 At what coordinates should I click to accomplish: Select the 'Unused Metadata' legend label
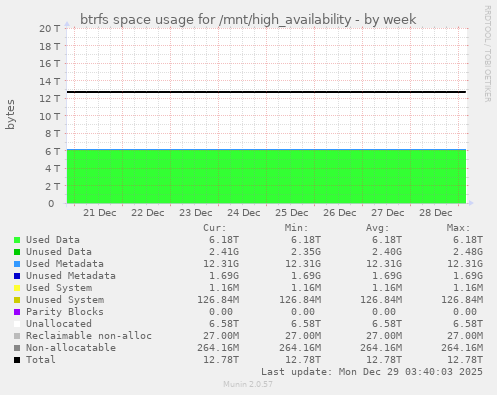coord(71,276)
